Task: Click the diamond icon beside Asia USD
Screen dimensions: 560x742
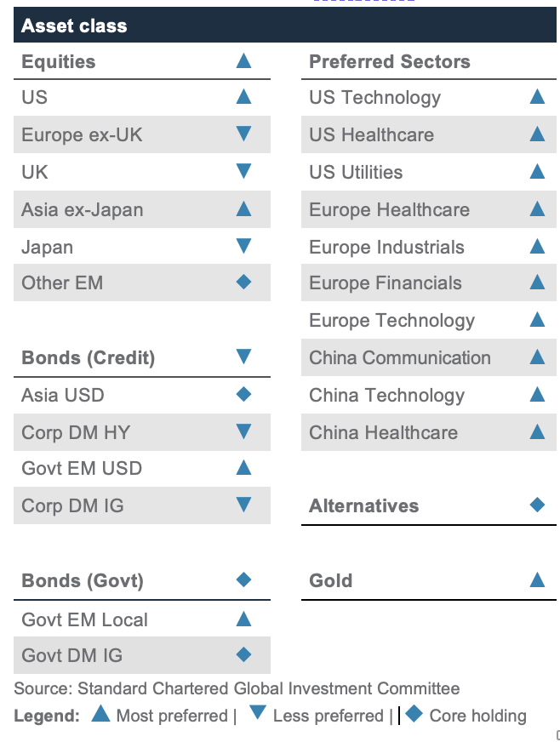Action: pyautogui.click(x=243, y=394)
